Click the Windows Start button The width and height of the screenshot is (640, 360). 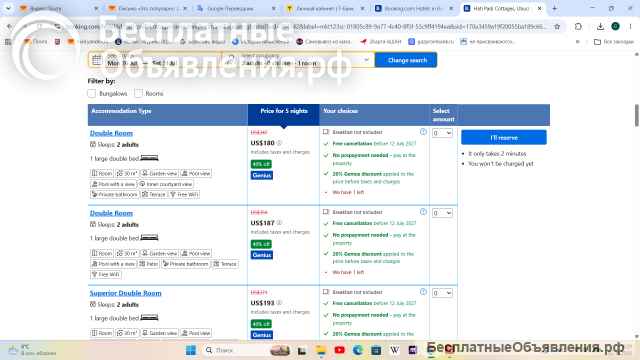pyautogui.click(x=191, y=350)
